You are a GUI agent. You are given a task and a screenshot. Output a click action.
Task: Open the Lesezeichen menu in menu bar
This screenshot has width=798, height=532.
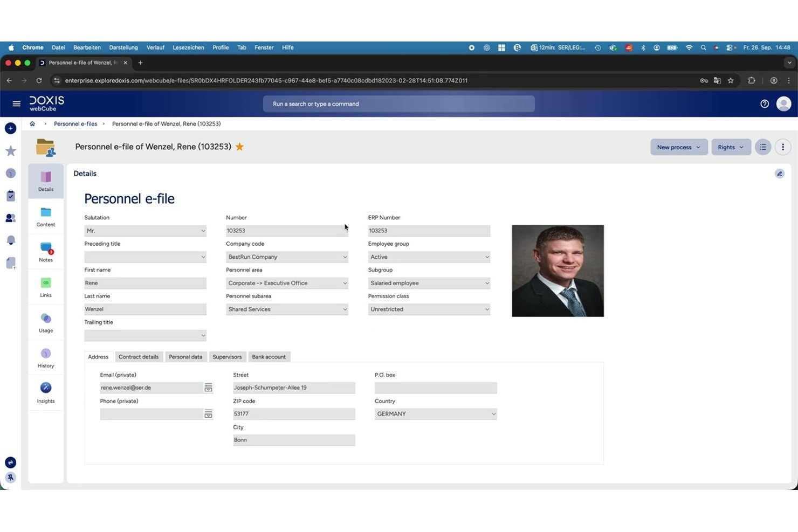coord(188,47)
